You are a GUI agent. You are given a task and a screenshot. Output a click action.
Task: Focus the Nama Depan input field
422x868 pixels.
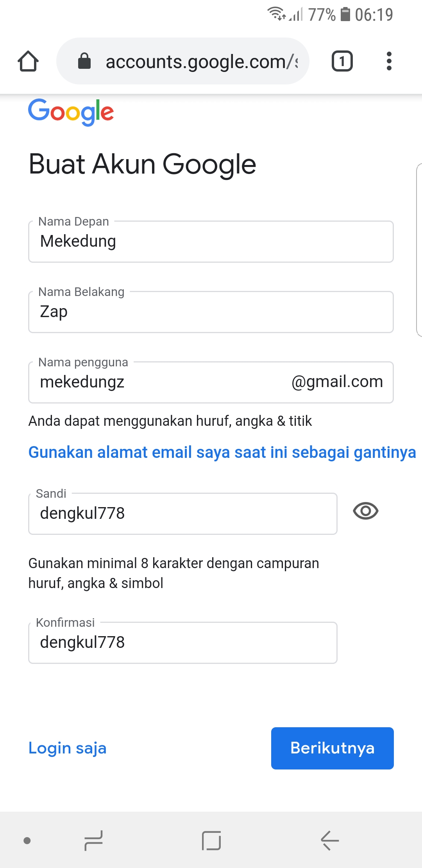click(211, 242)
